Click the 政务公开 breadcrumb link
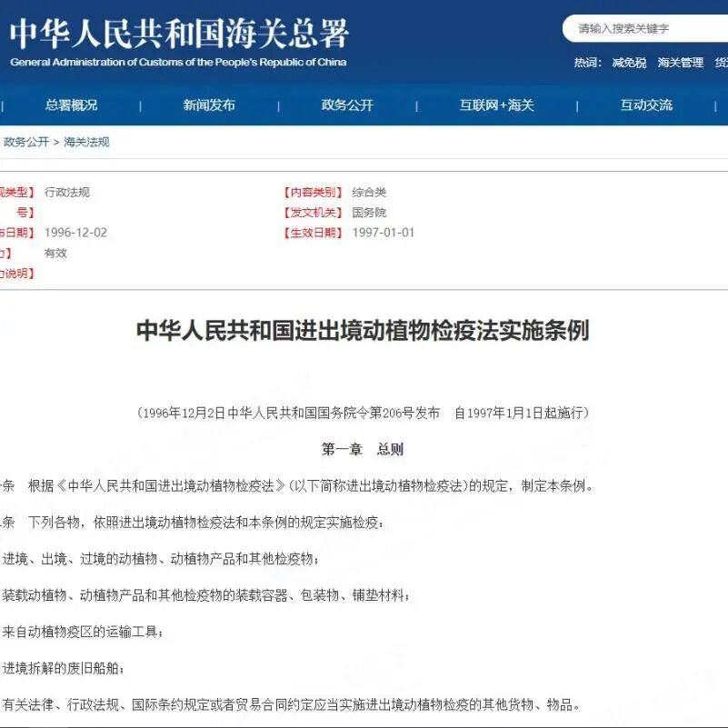This screenshot has width=728, height=728. pos(25,142)
